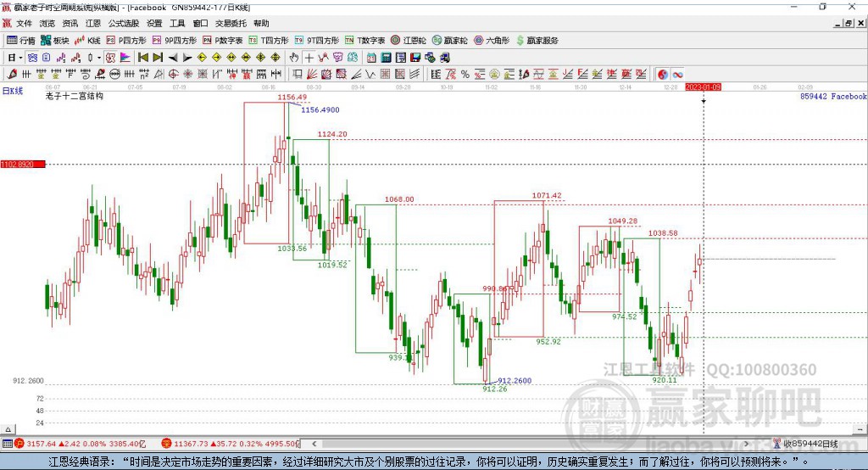This screenshot has width=868, height=470.
Task: Click the 老子十二宫结构 chart title
Action: pos(75,96)
